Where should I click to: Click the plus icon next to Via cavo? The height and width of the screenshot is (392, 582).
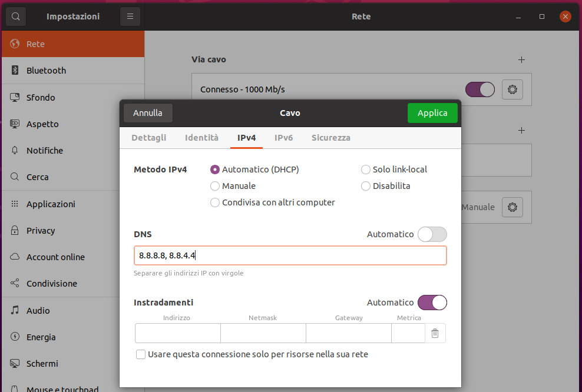(521, 59)
